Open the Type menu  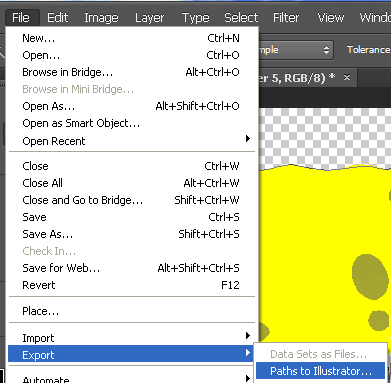pyautogui.click(x=195, y=17)
